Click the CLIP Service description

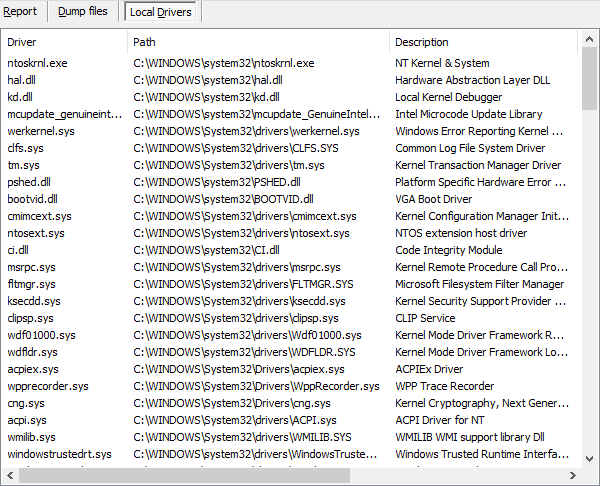click(425, 318)
